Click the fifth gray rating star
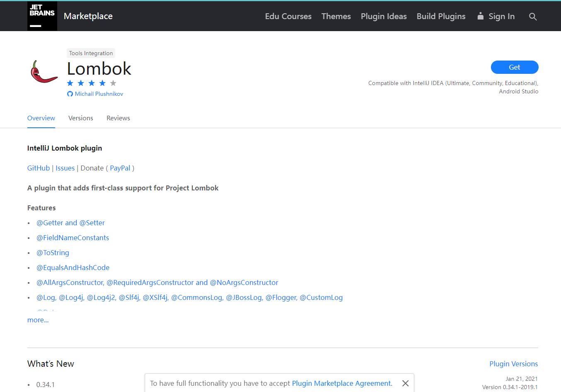Image resolution: width=561 pixels, height=392 pixels. click(113, 83)
